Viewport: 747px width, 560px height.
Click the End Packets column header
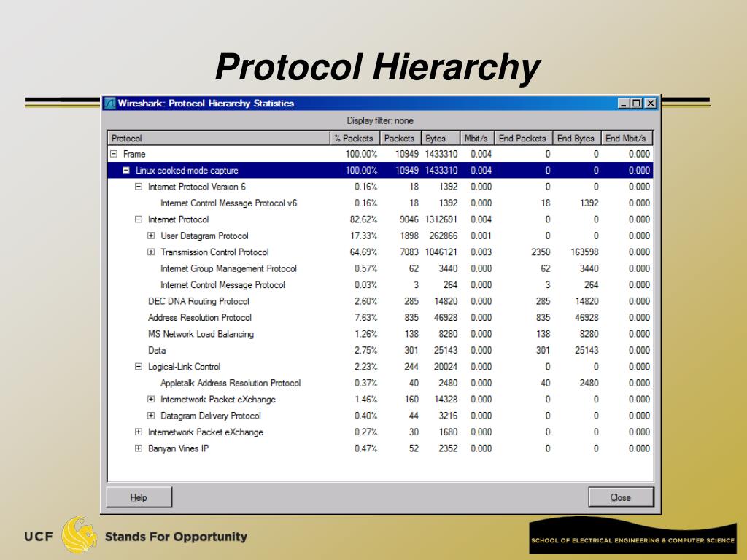tap(522, 138)
